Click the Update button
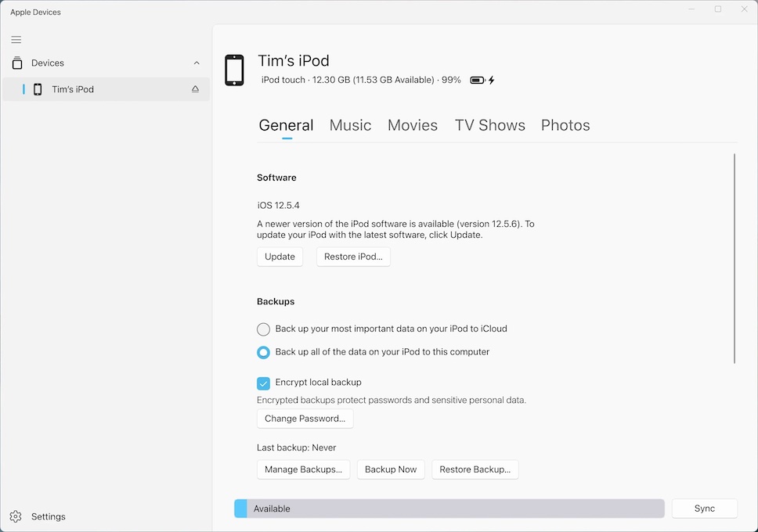Image resolution: width=758 pixels, height=532 pixels. coord(280,257)
